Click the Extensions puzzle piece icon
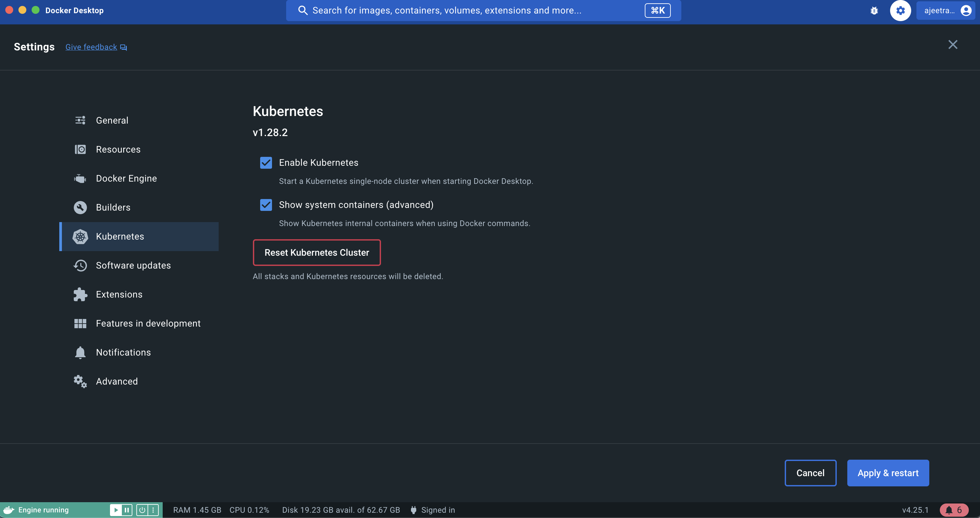Screen dimensions: 980x518 point(80,294)
